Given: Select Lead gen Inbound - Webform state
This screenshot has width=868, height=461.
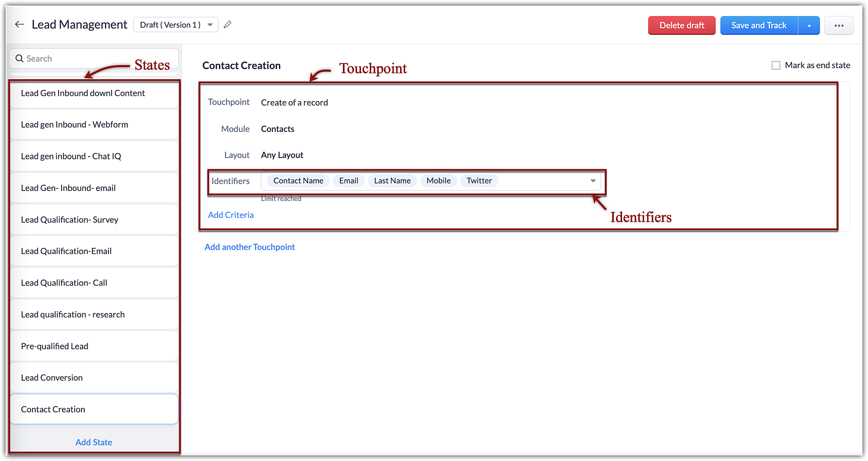Looking at the screenshot, I should [x=94, y=125].
